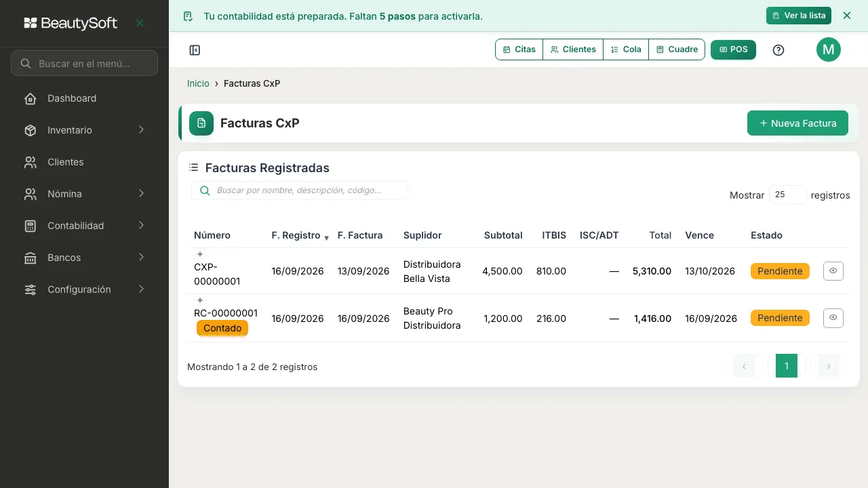868x488 pixels.
Task: Open Cola from top toolbar
Action: [x=626, y=49]
